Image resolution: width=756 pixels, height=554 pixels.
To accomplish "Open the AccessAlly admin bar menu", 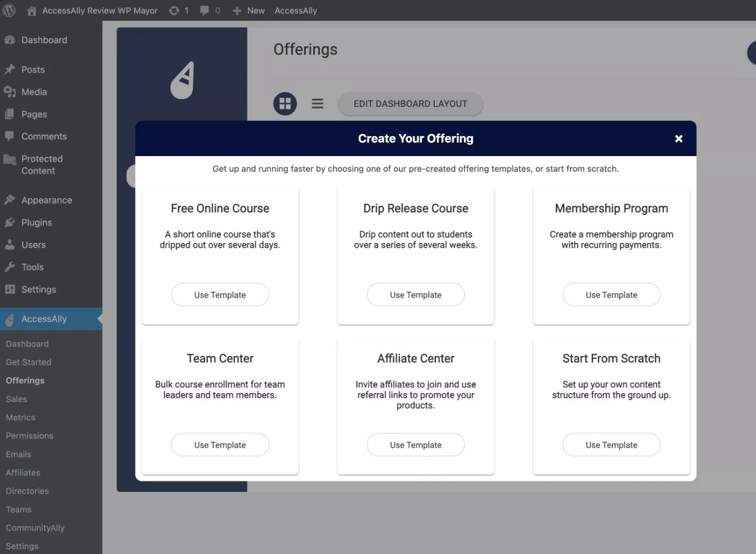I will point(296,10).
